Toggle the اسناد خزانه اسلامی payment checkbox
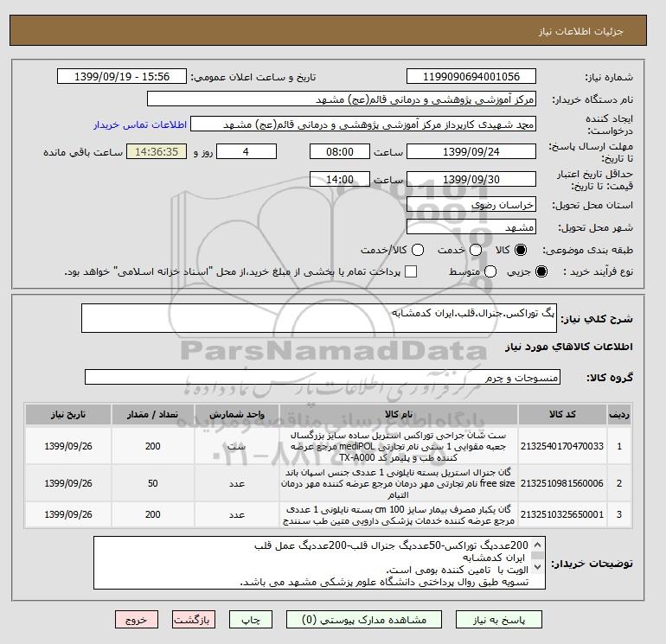This screenshot has width=666, height=644. [411, 271]
